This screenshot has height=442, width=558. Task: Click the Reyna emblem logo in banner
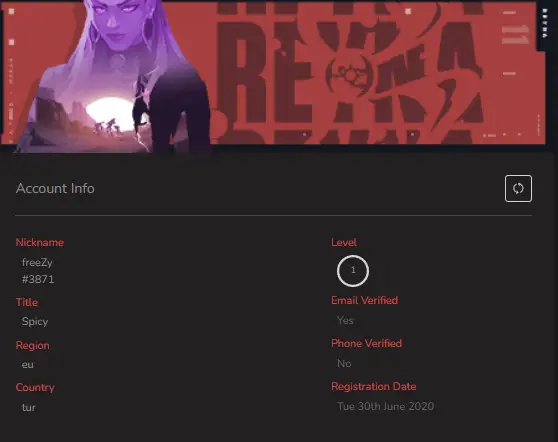pyautogui.click(x=349, y=73)
